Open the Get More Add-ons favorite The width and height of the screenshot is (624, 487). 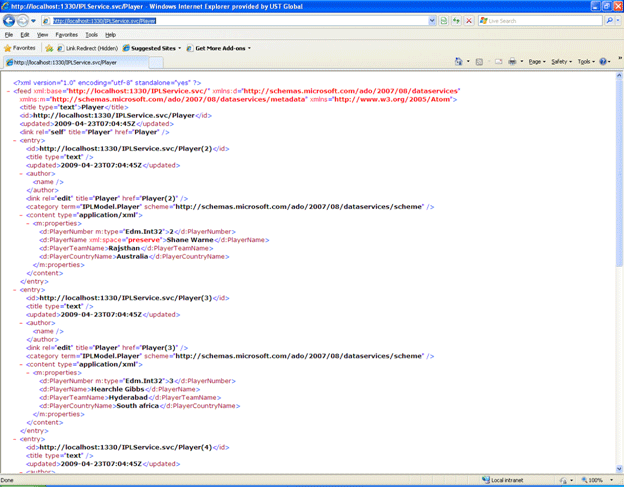[218, 48]
